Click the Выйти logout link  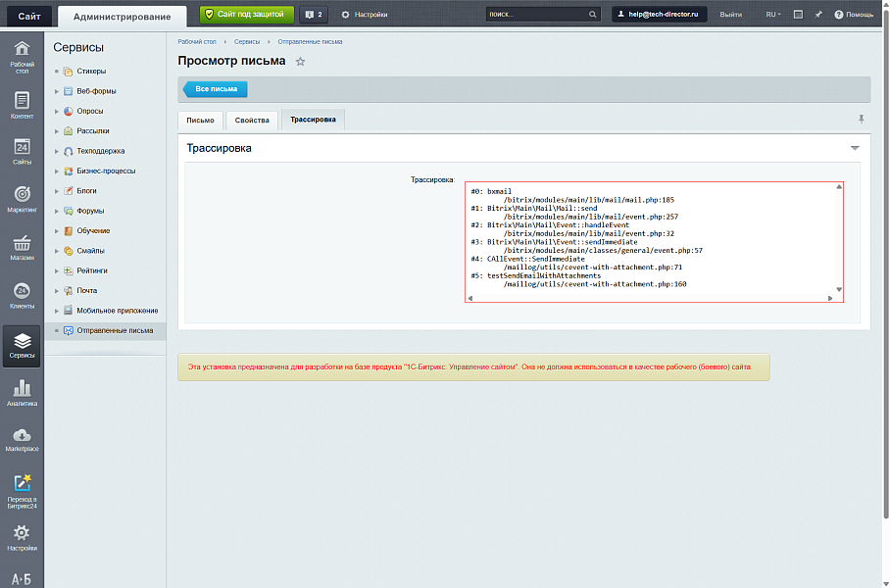point(730,15)
